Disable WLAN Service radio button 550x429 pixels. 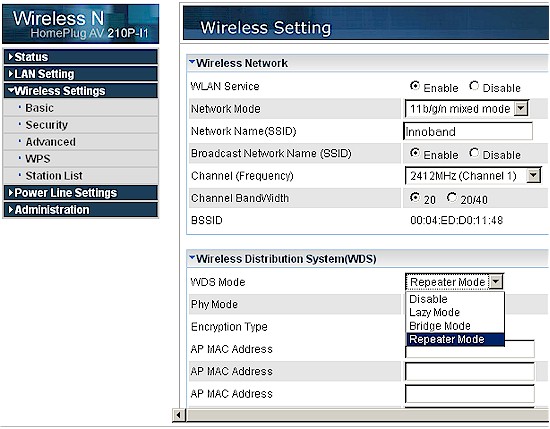pyautogui.click(x=474, y=86)
